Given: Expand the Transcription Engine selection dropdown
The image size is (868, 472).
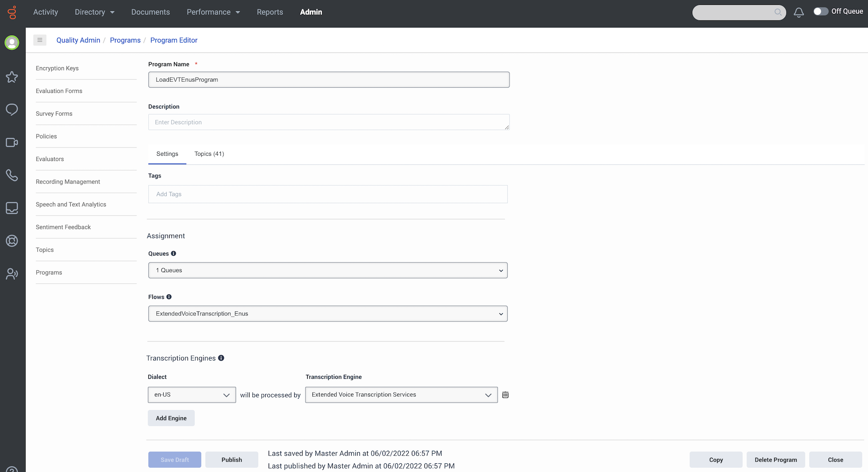Looking at the screenshot, I should (401, 395).
